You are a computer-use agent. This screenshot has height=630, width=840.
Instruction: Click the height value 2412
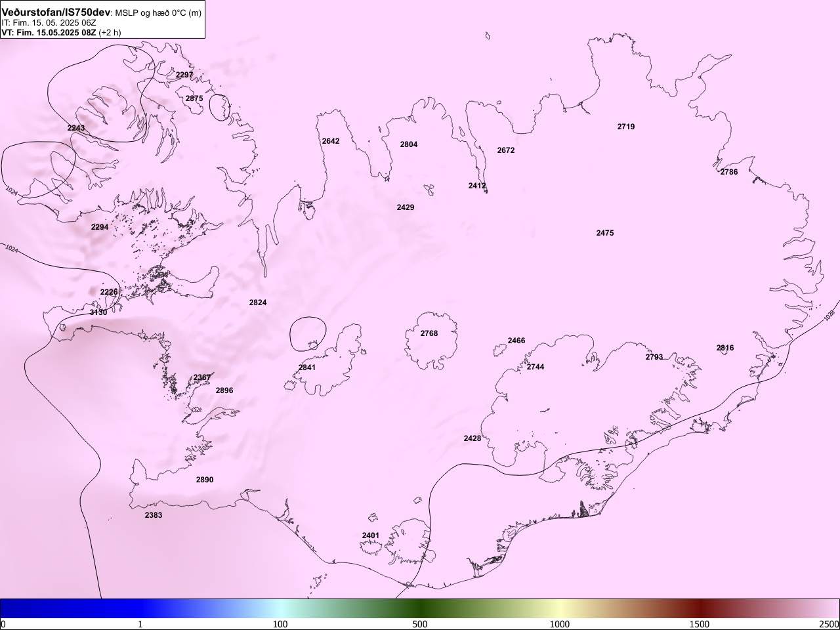(x=477, y=186)
